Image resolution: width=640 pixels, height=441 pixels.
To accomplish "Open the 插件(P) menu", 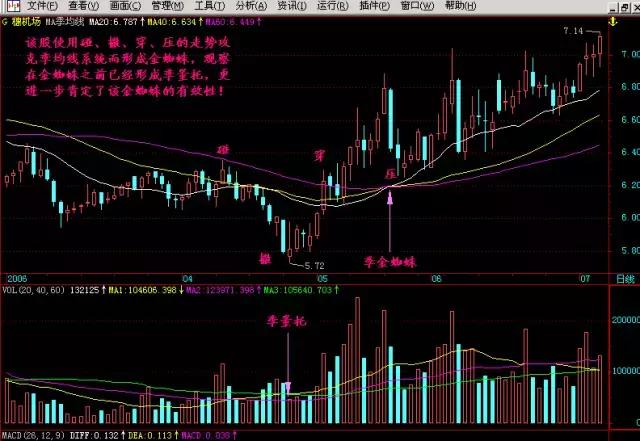I will (x=375, y=6).
